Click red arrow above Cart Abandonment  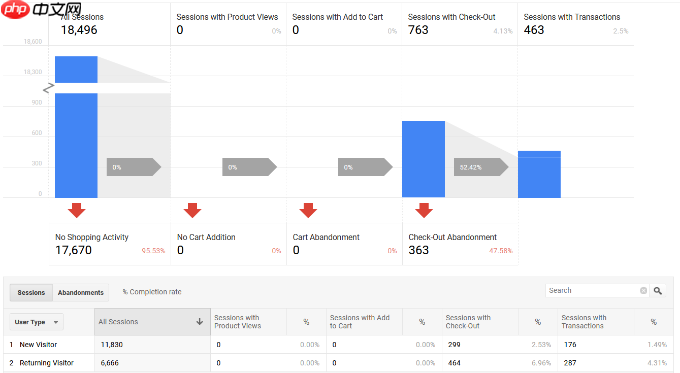308,210
